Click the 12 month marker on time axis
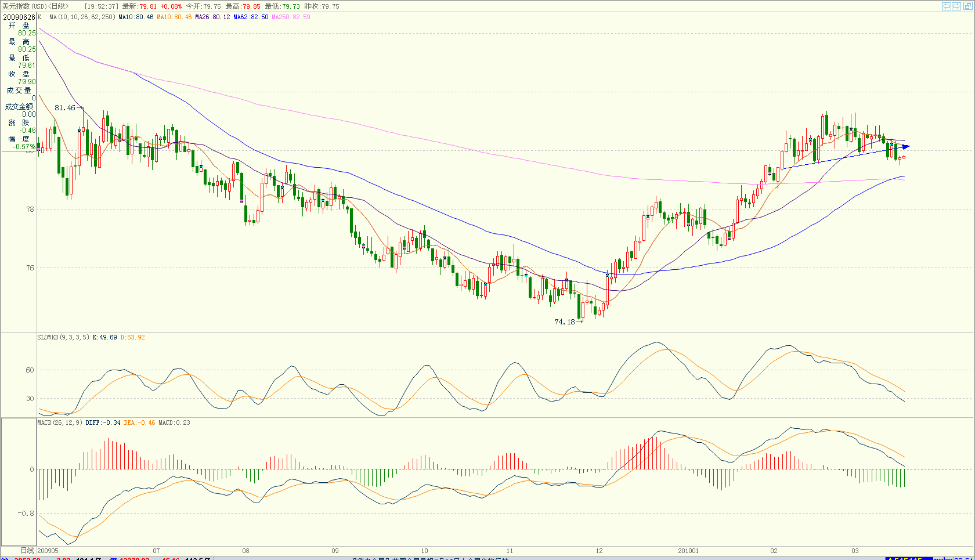Viewport: 975px width, 560px height. 599,551
